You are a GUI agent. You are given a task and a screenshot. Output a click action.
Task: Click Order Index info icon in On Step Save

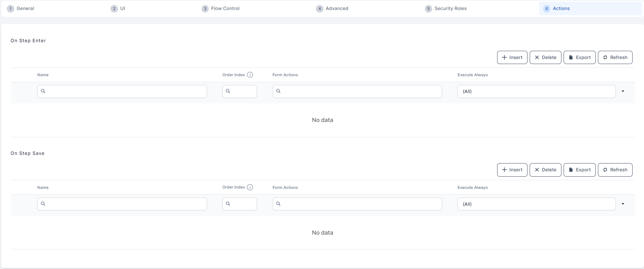(x=250, y=187)
